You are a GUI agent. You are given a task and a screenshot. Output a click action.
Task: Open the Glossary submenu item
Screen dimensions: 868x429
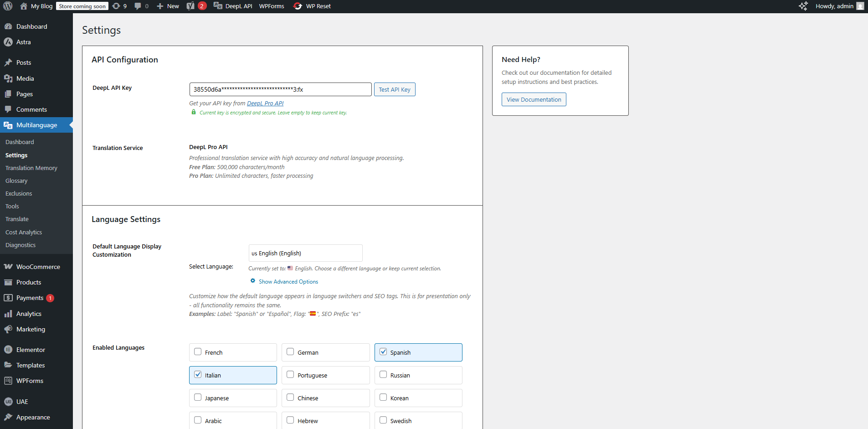point(16,181)
